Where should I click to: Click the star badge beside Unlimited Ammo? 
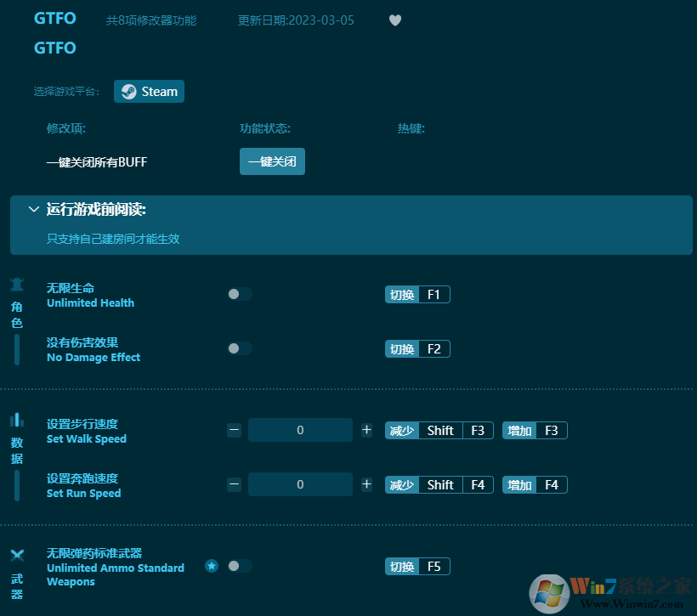pos(212,566)
